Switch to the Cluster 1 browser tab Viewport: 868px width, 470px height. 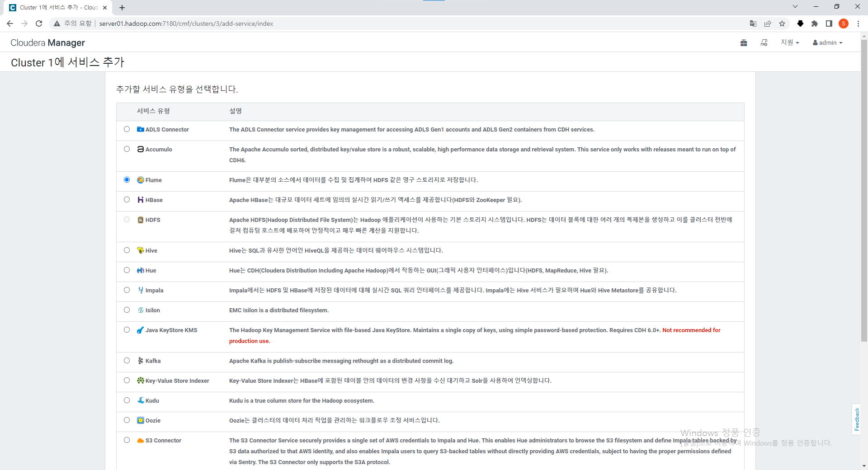click(58, 8)
